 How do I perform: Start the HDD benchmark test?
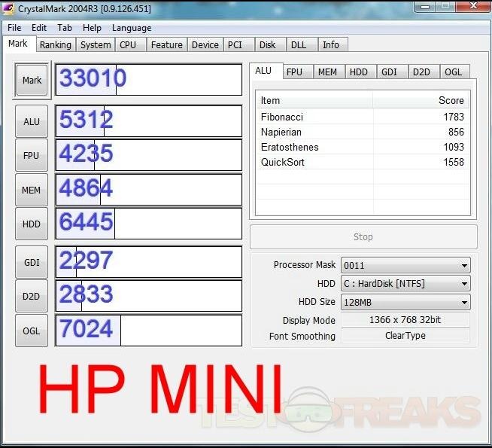tap(32, 224)
